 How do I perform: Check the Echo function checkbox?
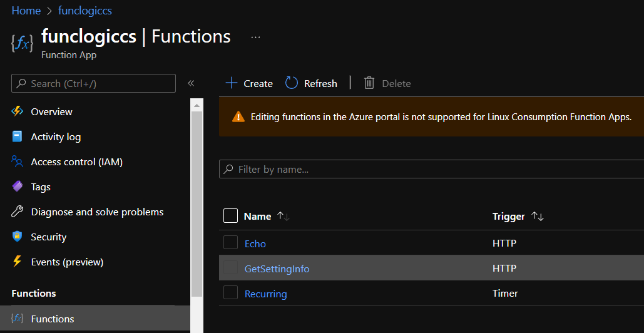coord(230,243)
